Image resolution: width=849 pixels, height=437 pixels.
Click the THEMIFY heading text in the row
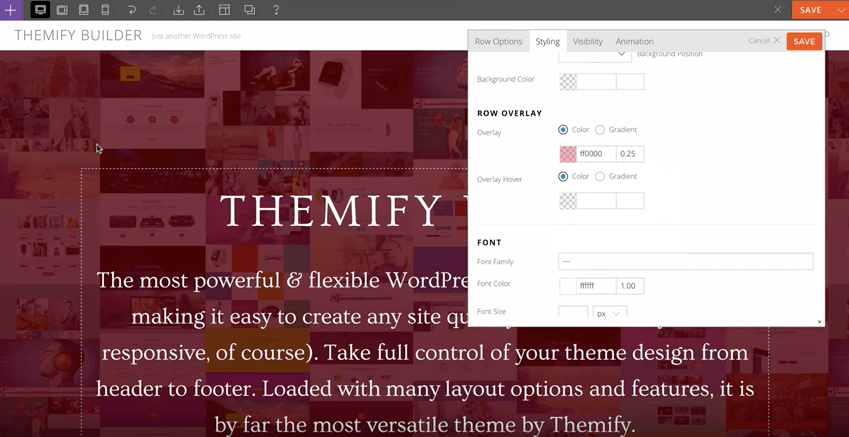[x=331, y=211]
